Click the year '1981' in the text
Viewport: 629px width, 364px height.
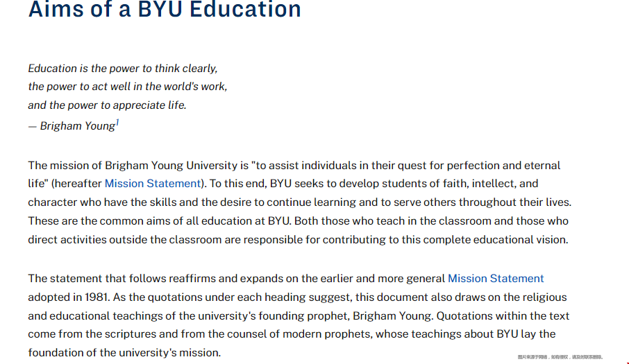pyautogui.click(x=97, y=297)
